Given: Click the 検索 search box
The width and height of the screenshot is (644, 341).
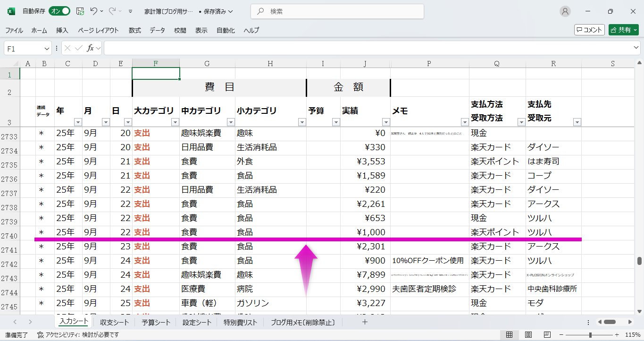Looking at the screenshot, I should tap(337, 11).
